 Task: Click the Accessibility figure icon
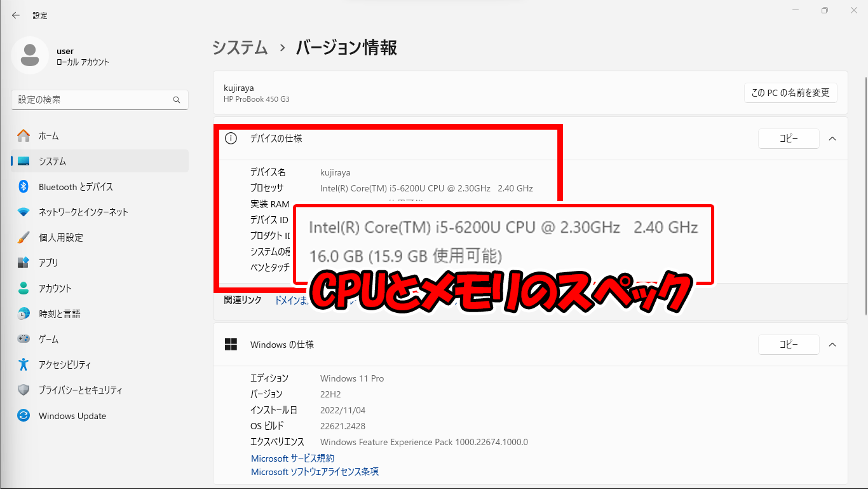(24, 364)
